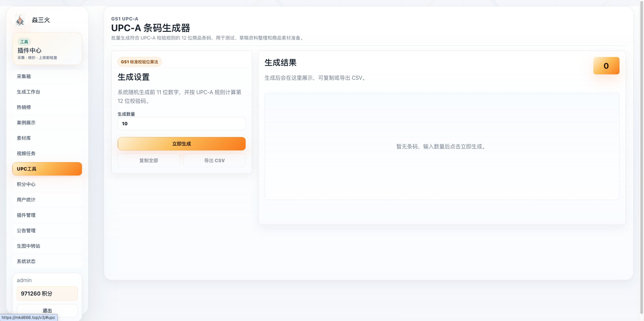Click the 生成设置 heading
The image size is (644, 321).
pos(133,77)
